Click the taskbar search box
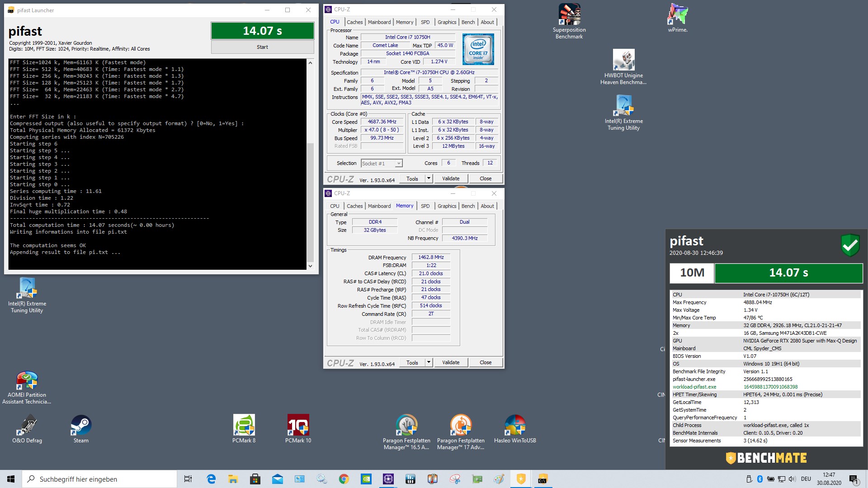The image size is (868, 488). click(x=99, y=479)
